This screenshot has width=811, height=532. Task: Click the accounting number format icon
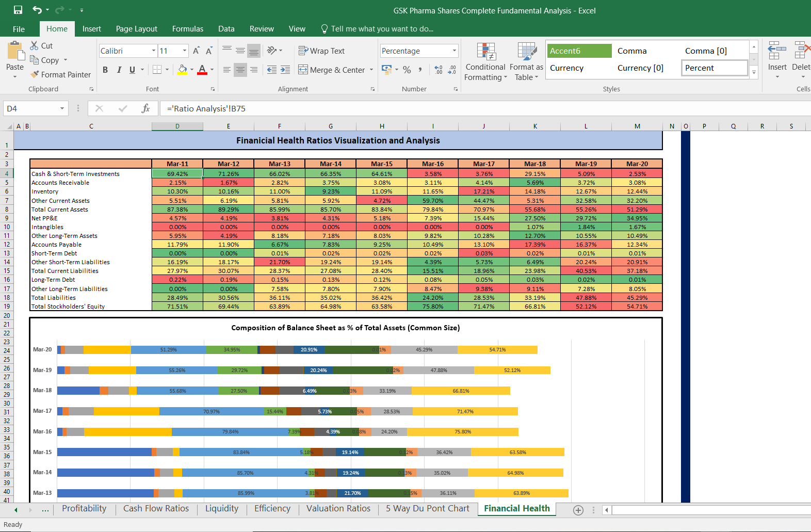pyautogui.click(x=387, y=70)
